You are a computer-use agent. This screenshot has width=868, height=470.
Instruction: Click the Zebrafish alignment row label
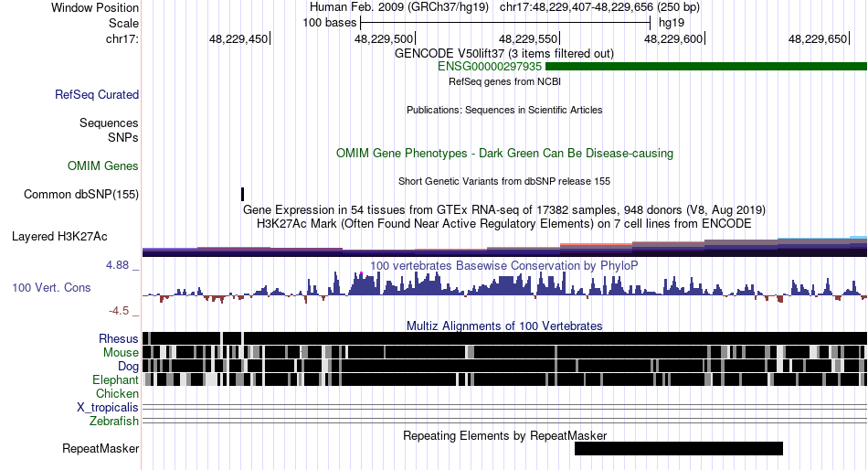pos(114,422)
